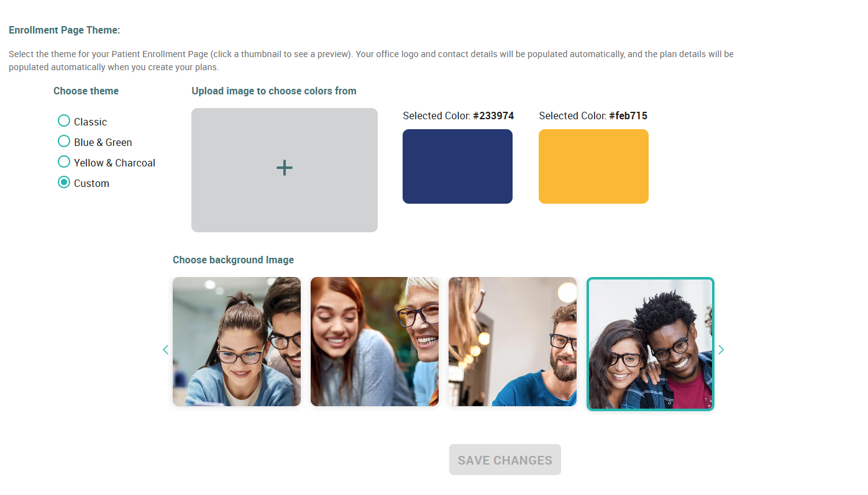The width and height of the screenshot is (868, 495).
Task: Choose the highlighted smiling couple background image
Action: pyautogui.click(x=651, y=343)
